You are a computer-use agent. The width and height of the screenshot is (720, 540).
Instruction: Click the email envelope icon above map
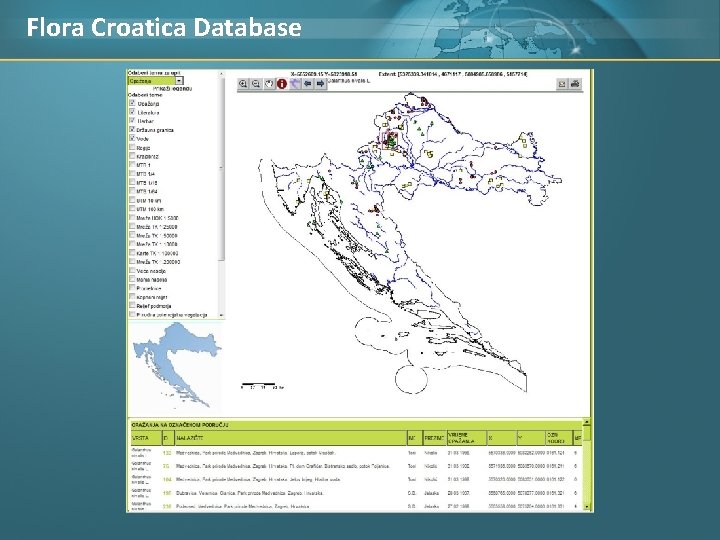562,84
